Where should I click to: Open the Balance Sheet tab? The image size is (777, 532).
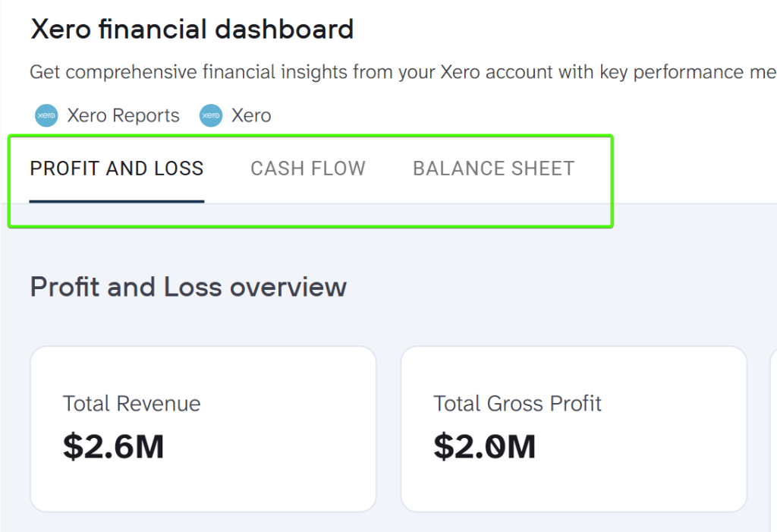tap(493, 168)
